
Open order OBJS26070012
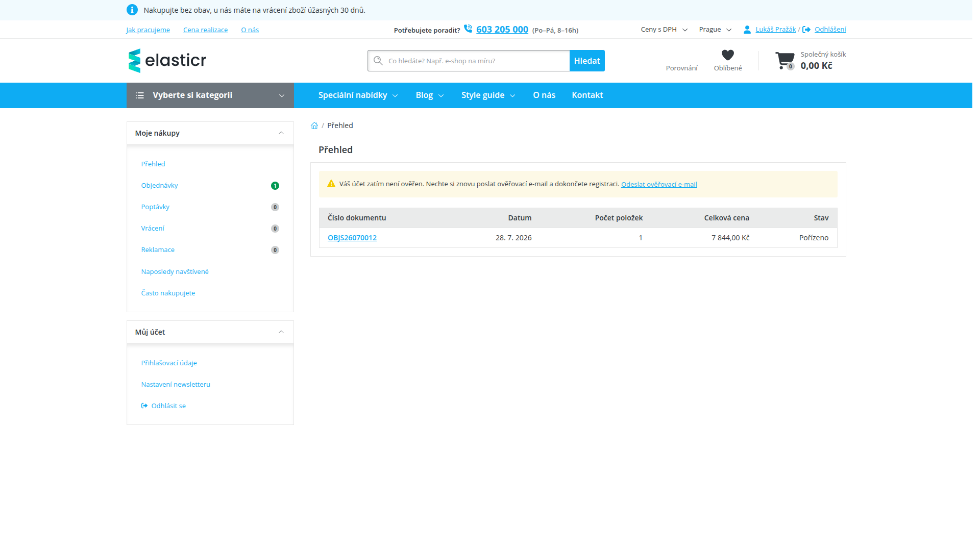click(x=352, y=238)
